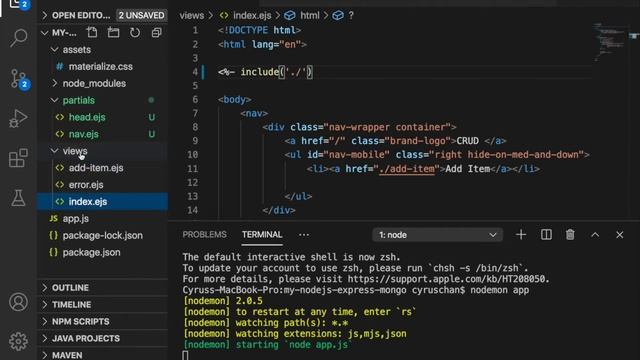Place cursor on line 4 include statement
The width and height of the screenshot is (640, 360).
(x=265, y=72)
